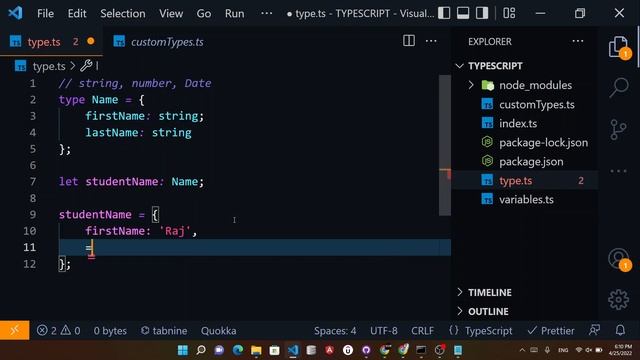
Task: Select type.ts in Explorer tree
Action: [525, 180]
